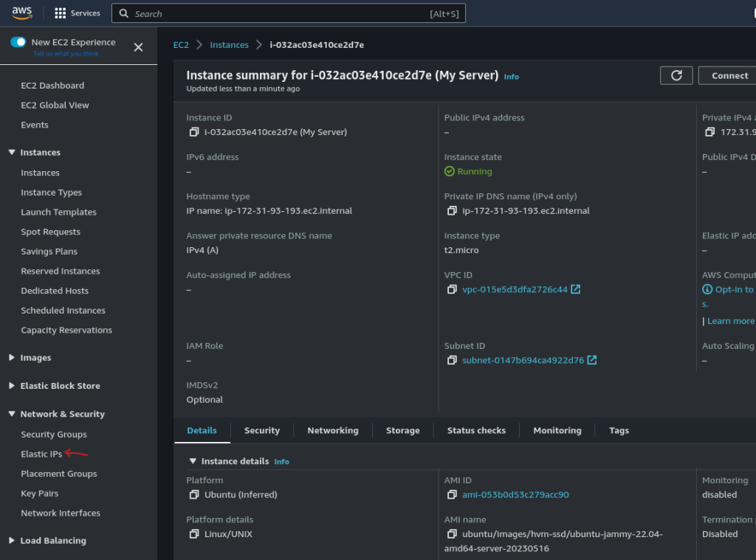Viewport: 756px width, 560px height.
Task: Click the AWS logo home icon
Action: pyautogui.click(x=22, y=13)
